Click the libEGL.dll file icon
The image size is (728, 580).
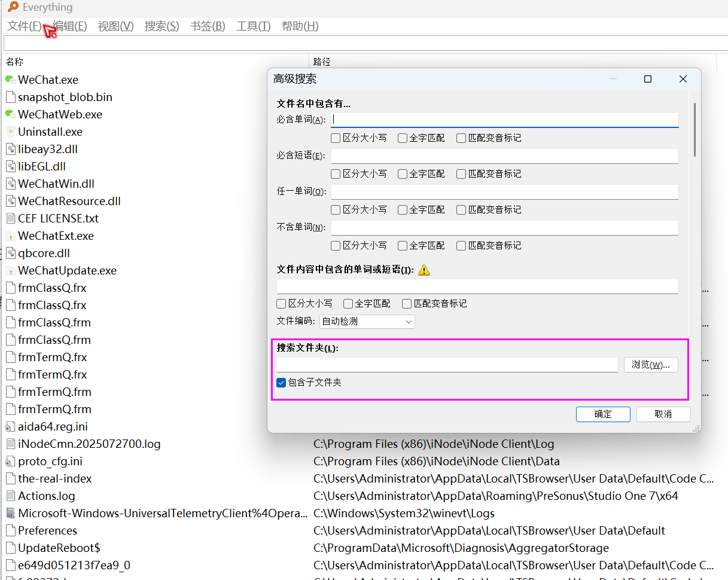click(x=10, y=166)
